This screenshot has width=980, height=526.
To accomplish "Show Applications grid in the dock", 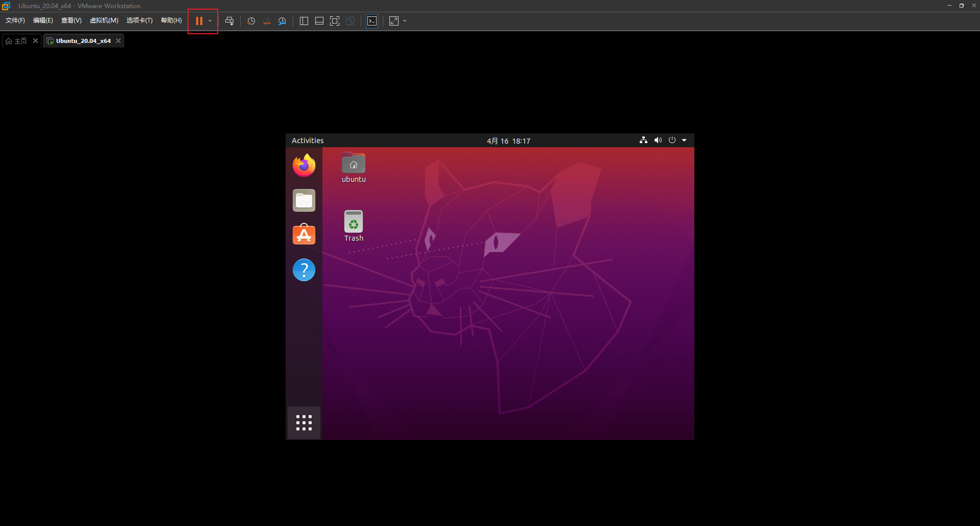I will click(x=304, y=423).
